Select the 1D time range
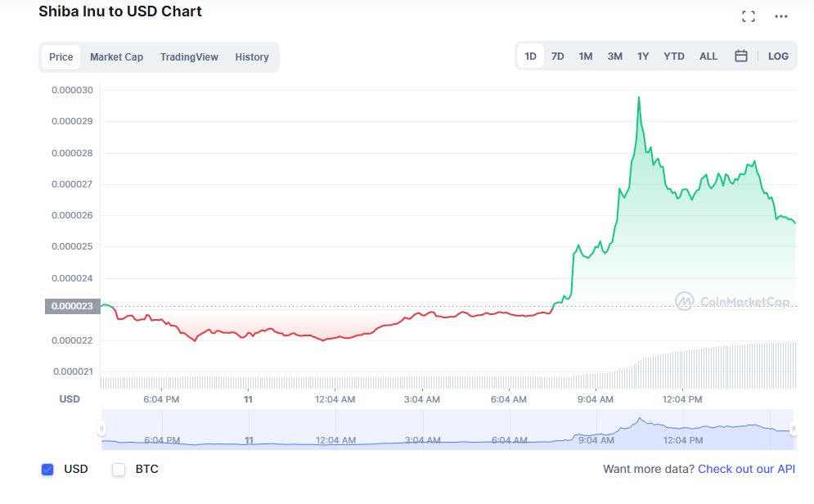 [x=530, y=56]
